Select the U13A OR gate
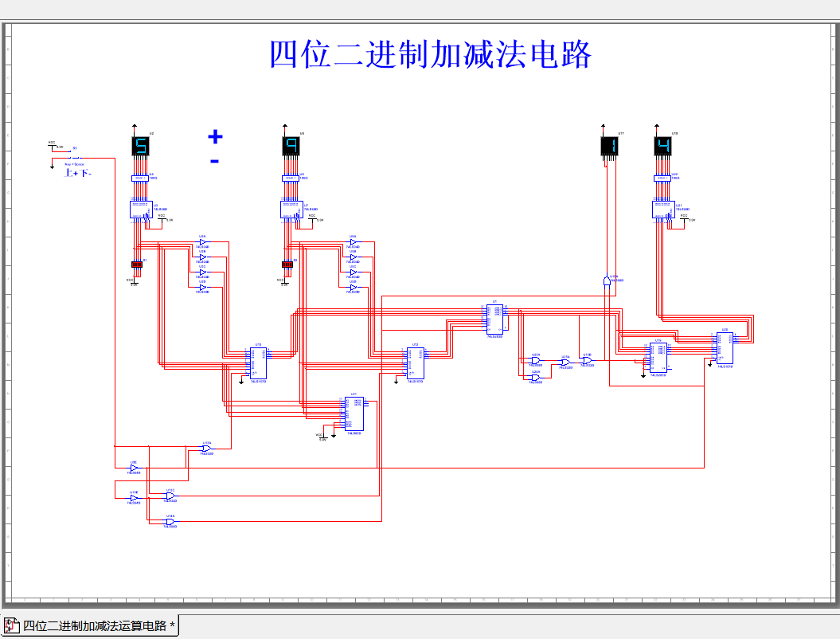Screen dimensions: 840x639 click(x=206, y=448)
